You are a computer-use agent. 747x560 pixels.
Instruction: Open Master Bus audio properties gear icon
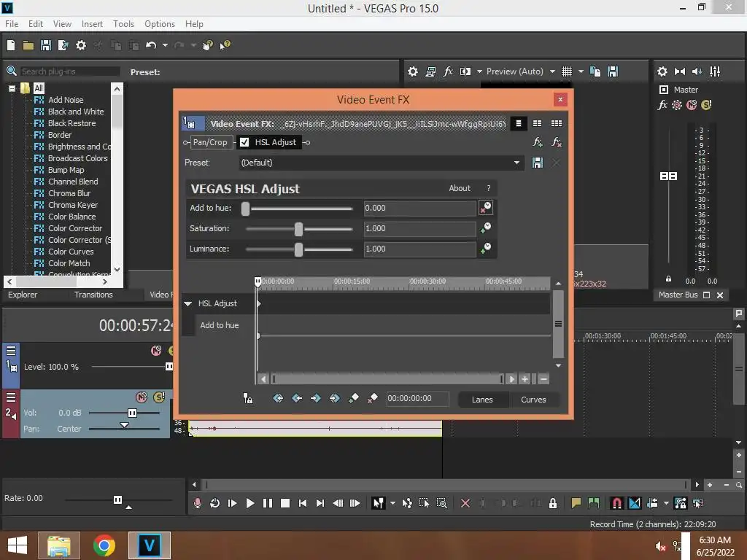pyautogui.click(x=662, y=71)
